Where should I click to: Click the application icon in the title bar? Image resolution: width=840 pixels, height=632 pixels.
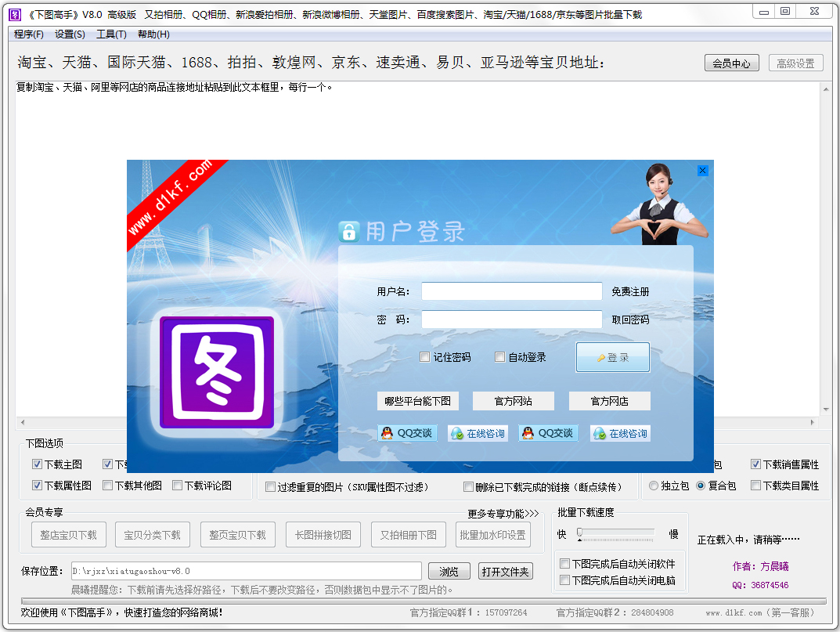[x=14, y=13]
